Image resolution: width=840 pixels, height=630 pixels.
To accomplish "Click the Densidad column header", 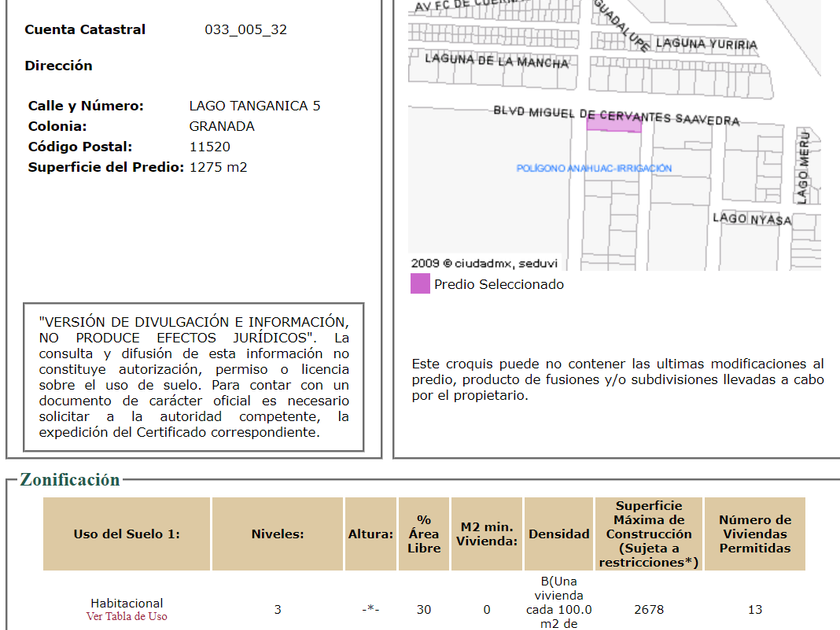I will coord(559,534).
